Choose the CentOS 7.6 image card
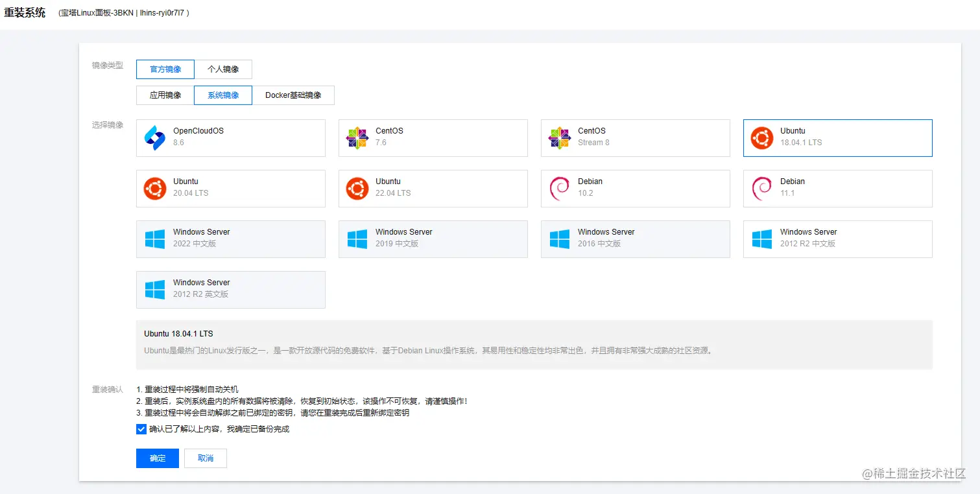Viewport: 980px width, 494px height. pyautogui.click(x=433, y=138)
